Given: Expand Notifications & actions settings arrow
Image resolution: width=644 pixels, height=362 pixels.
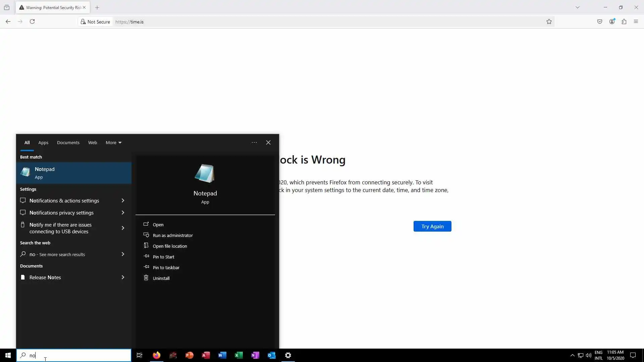Looking at the screenshot, I should pos(123,201).
